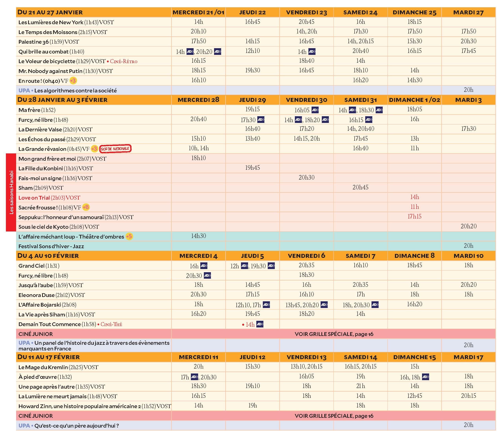Image resolution: width=504 pixels, height=437 pixels.
Task: Click the AD icon next to Ma frère 16h05
Action: [x=315, y=110]
